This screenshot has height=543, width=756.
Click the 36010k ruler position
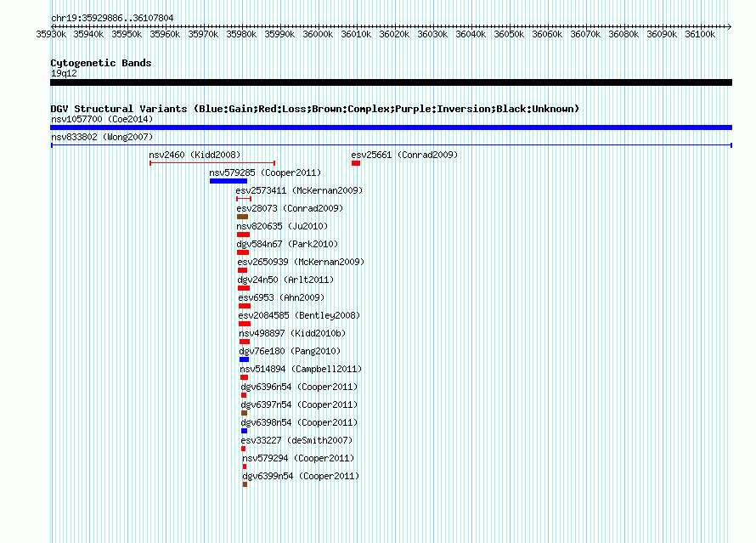coord(356,34)
